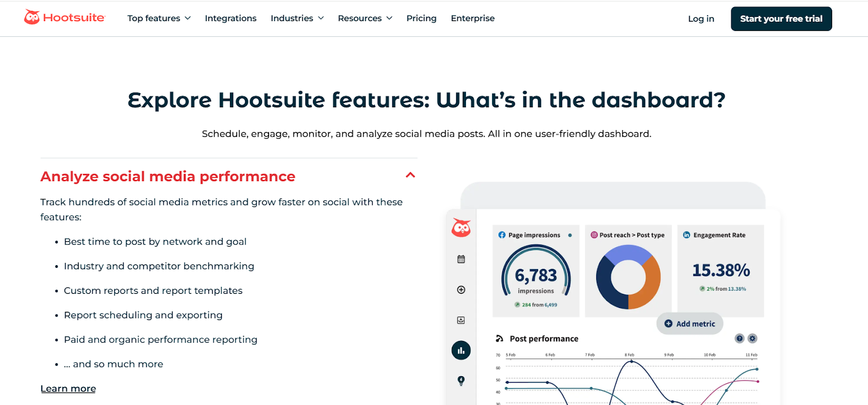Click 'Report scheduling and exporting' bullet
The width and height of the screenshot is (868, 405).
click(x=143, y=315)
